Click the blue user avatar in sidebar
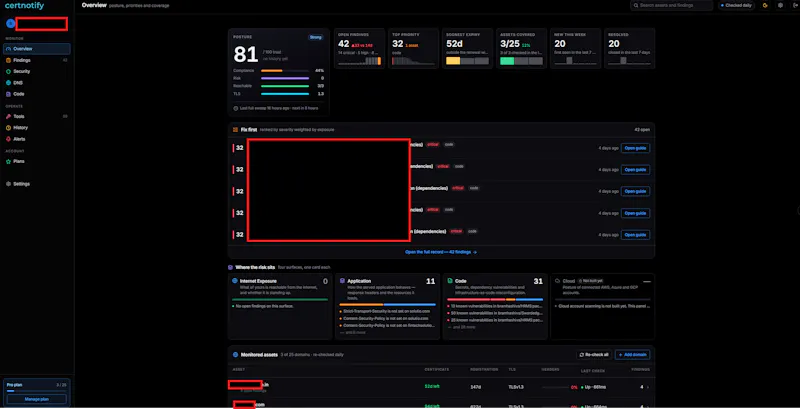This screenshot has height=409, width=800. [10, 23]
